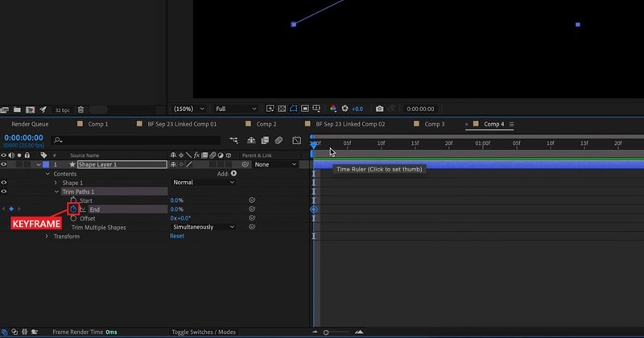The image size is (644, 338).
Task: Open the composition mini-flowchart icon
Action: coord(233,141)
